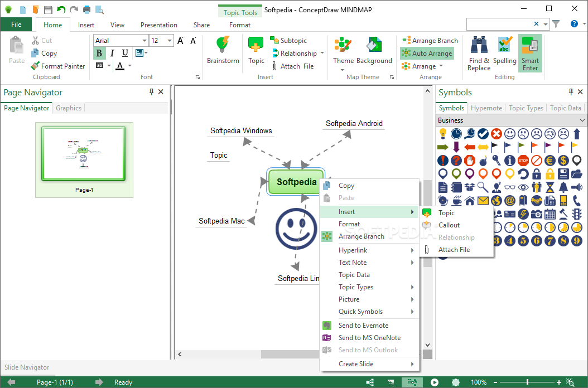Open the Quick Symbols submenu
The height and width of the screenshot is (388, 588).
tap(369, 312)
